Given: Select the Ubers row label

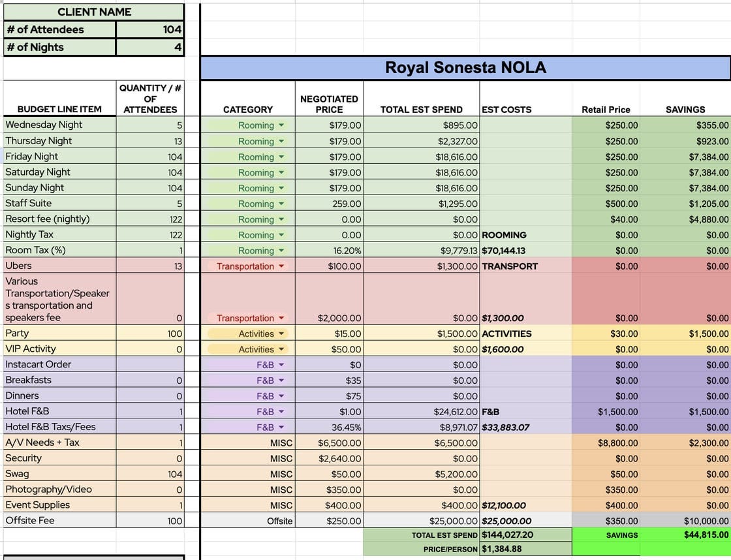Looking at the screenshot, I should coord(59,265).
